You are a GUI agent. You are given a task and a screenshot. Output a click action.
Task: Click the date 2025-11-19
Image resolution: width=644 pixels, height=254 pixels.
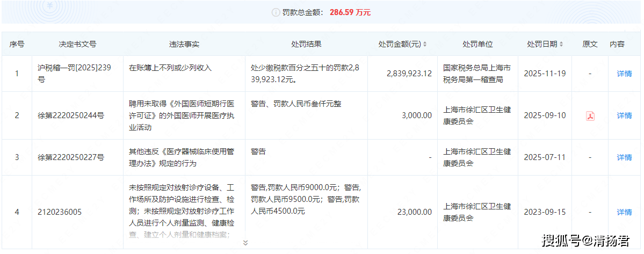point(545,74)
